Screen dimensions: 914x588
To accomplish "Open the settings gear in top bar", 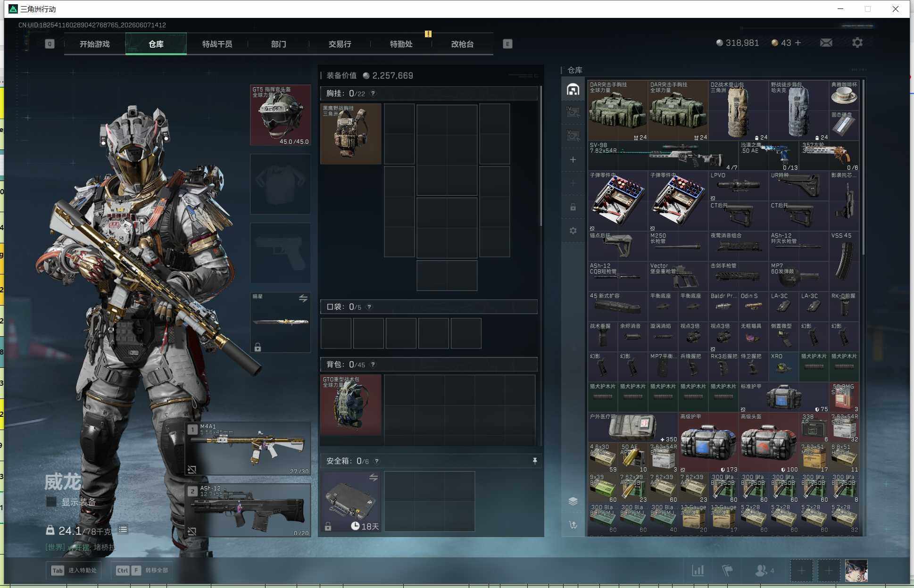I will pyautogui.click(x=857, y=43).
